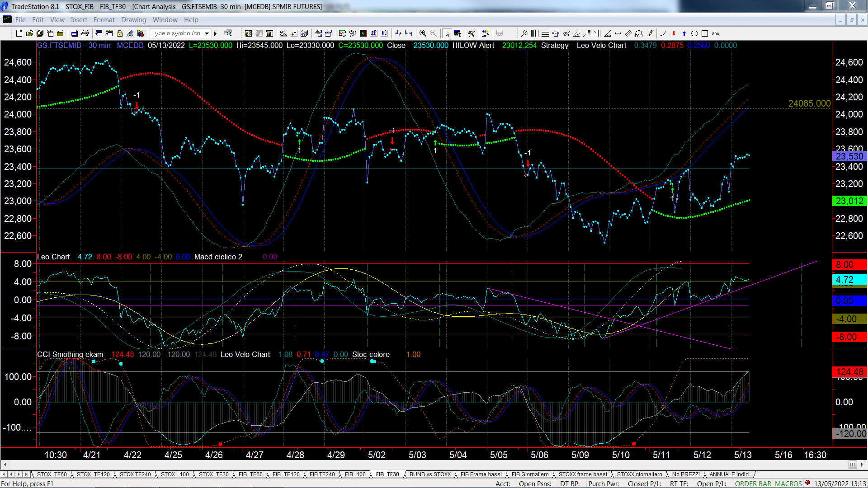Select the Andrews pitchfork drawing tool
This screenshot has height=488, width=868.
pos(524,33)
